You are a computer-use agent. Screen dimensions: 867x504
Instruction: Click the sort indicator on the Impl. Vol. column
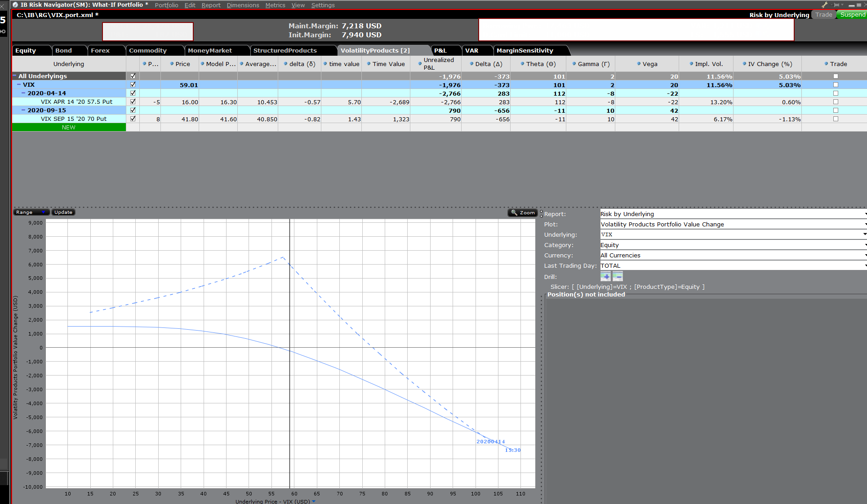tap(692, 64)
